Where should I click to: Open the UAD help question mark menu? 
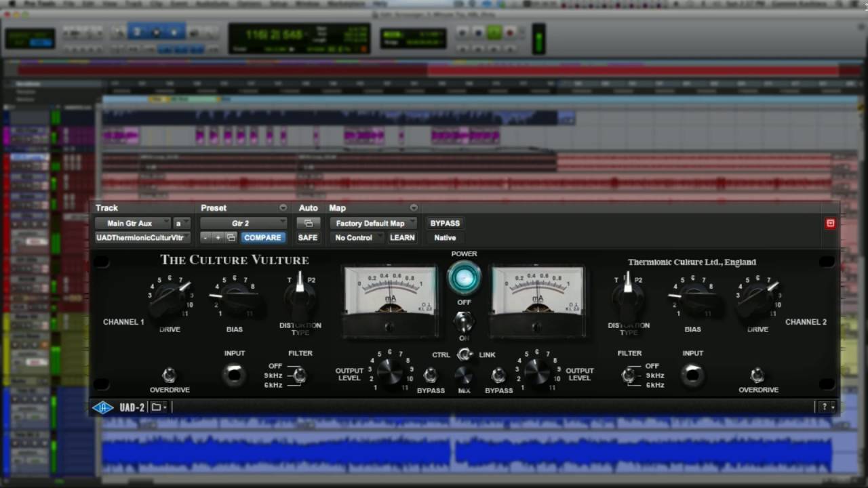(826, 407)
